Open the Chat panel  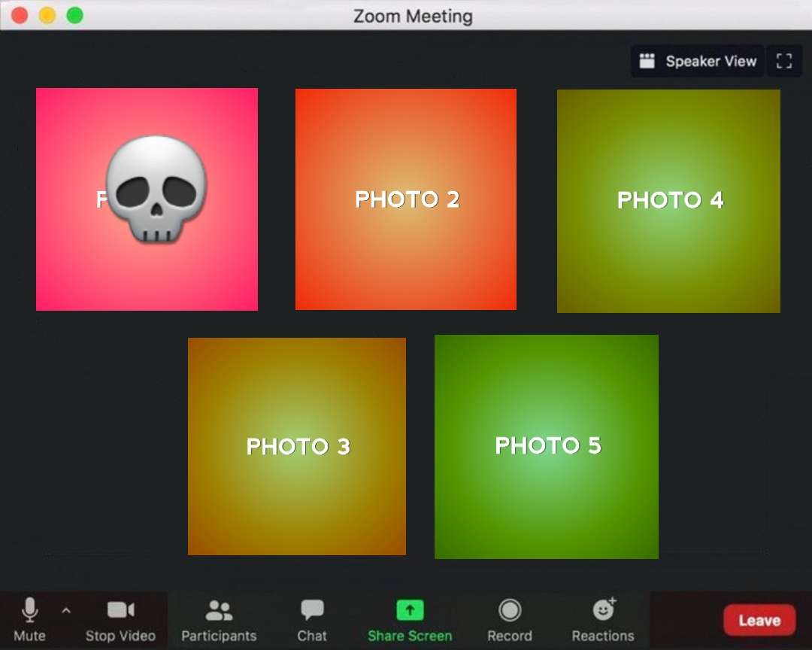click(x=312, y=610)
